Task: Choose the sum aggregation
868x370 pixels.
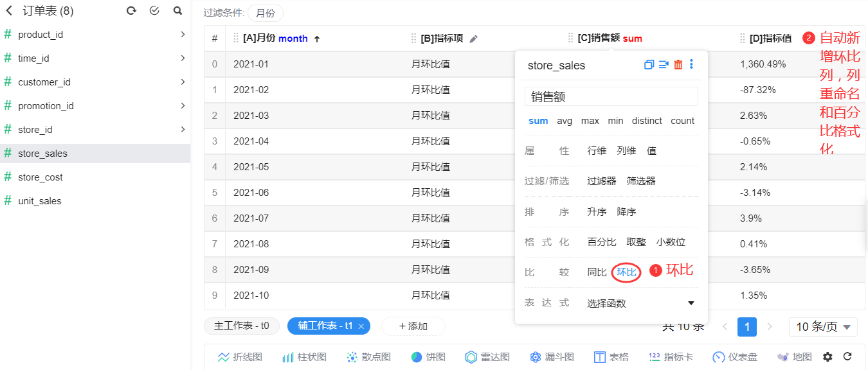Action: (538, 121)
